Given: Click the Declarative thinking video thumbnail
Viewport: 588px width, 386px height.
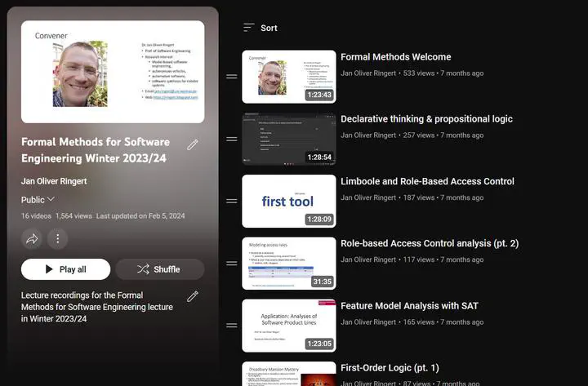Looking at the screenshot, I should point(289,139).
